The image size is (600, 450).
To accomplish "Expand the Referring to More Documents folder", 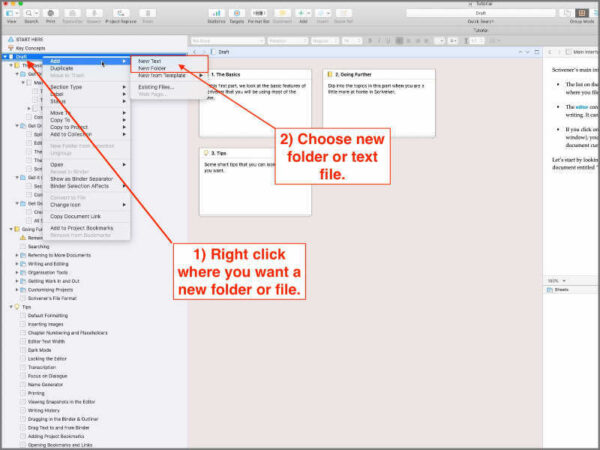I will coord(17,255).
